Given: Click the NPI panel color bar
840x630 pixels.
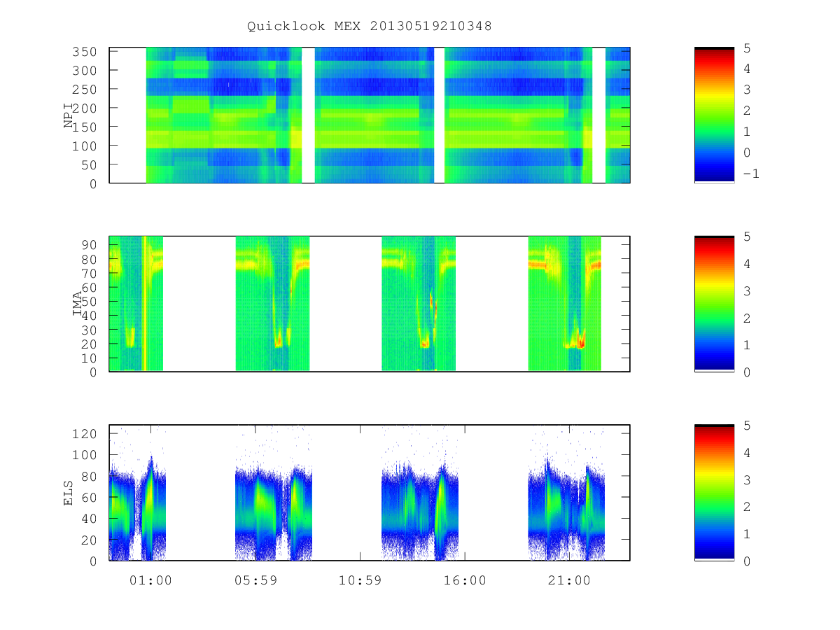Looking at the screenshot, I should pyautogui.click(x=714, y=115).
